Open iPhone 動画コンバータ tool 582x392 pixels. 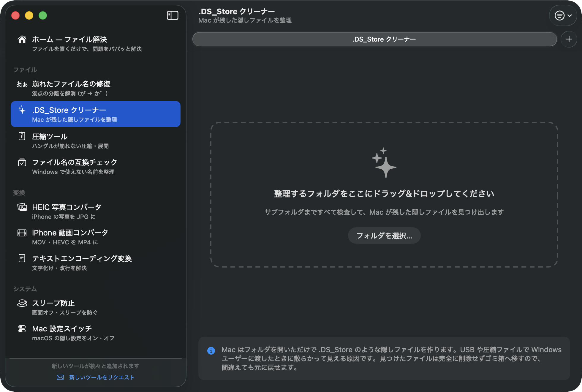(x=96, y=237)
